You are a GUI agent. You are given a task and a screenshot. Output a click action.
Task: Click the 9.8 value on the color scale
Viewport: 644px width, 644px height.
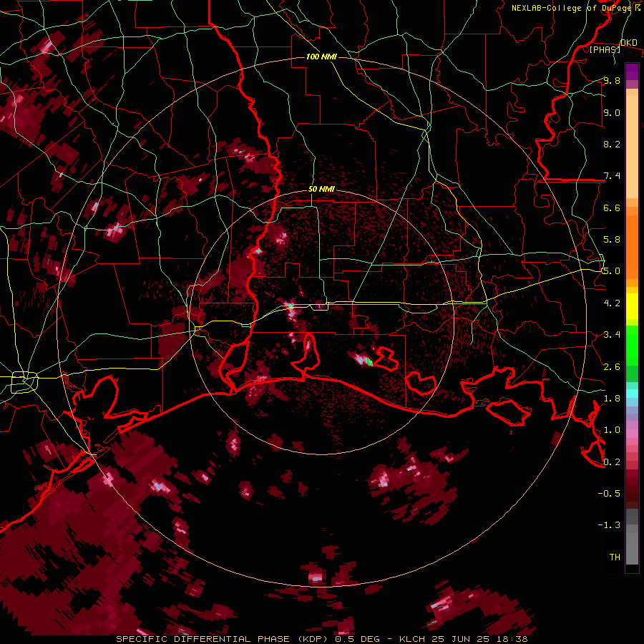click(x=612, y=80)
